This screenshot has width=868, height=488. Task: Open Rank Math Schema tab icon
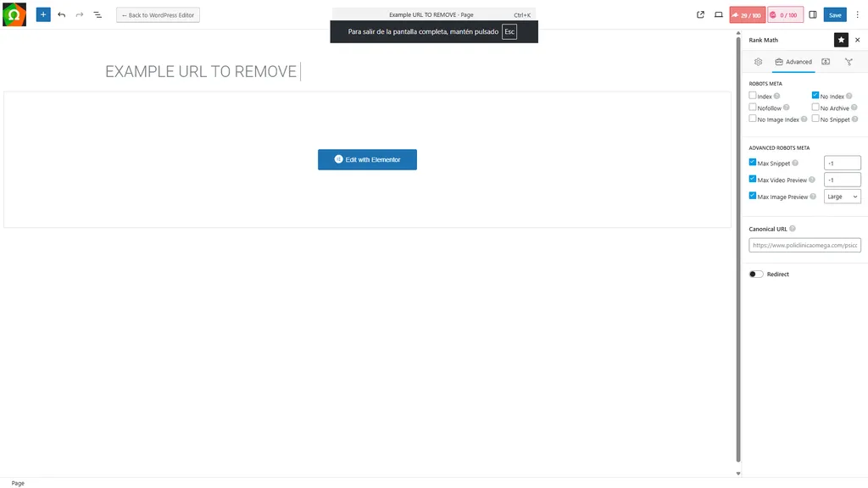coord(826,62)
